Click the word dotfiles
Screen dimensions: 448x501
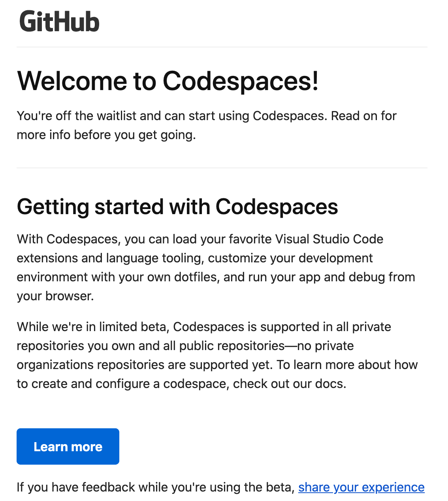196,277
